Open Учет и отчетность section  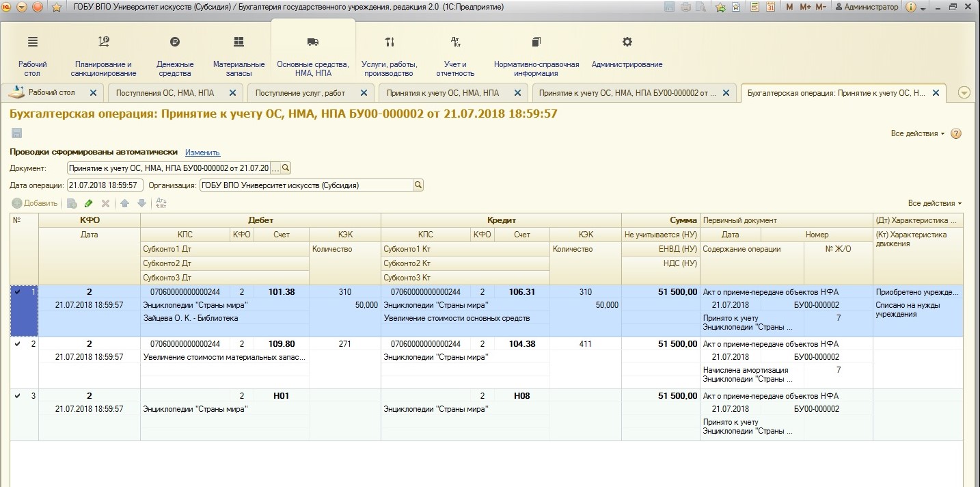click(x=454, y=56)
